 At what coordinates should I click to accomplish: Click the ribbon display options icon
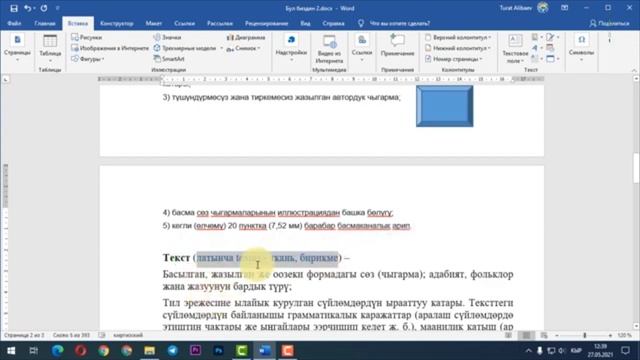click(564, 8)
